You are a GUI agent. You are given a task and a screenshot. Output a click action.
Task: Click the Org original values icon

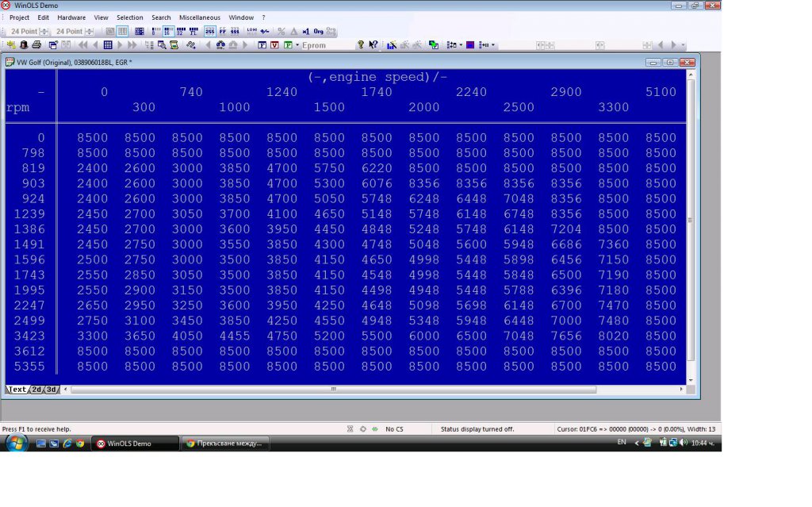pyautogui.click(x=318, y=32)
